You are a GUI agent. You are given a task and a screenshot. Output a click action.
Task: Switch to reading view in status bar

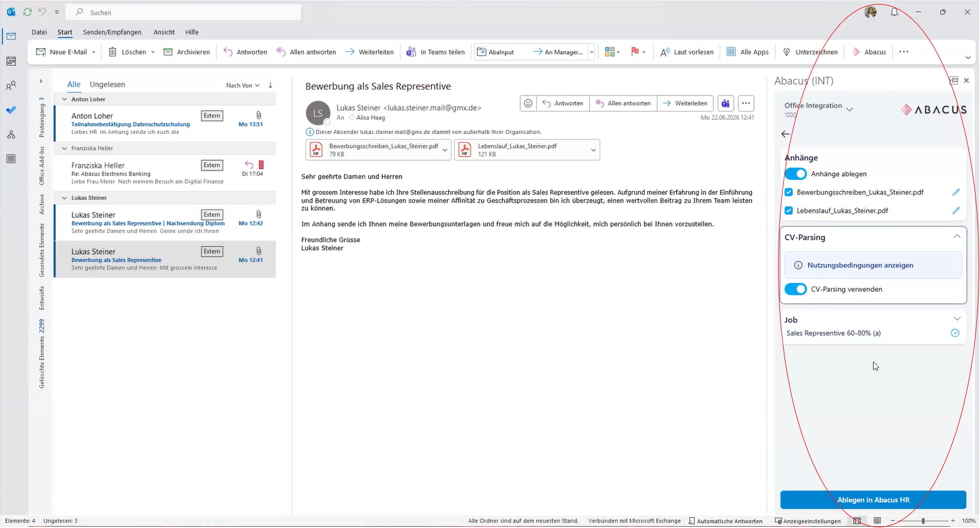click(877, 521)
